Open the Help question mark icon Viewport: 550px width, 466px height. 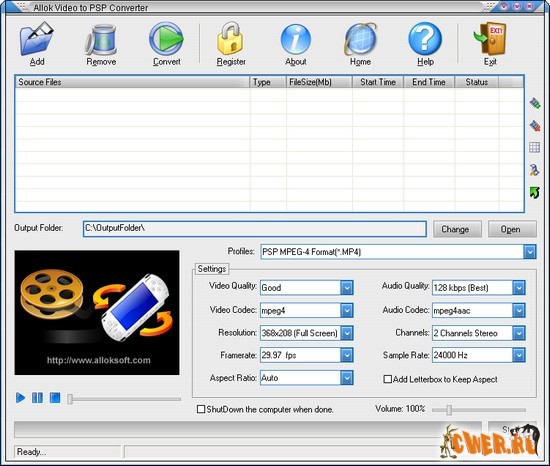click(x=425, y=39)
